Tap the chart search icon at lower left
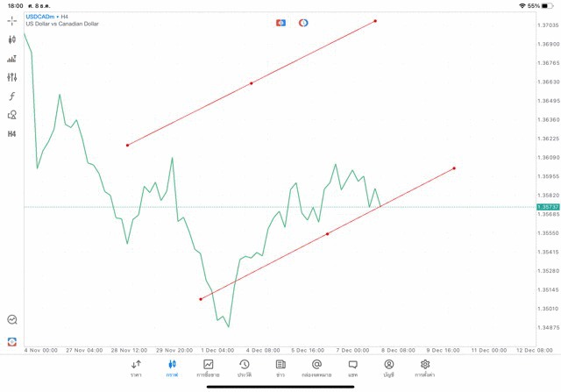Screen dimensions: 561x392 tap(12, 320)
